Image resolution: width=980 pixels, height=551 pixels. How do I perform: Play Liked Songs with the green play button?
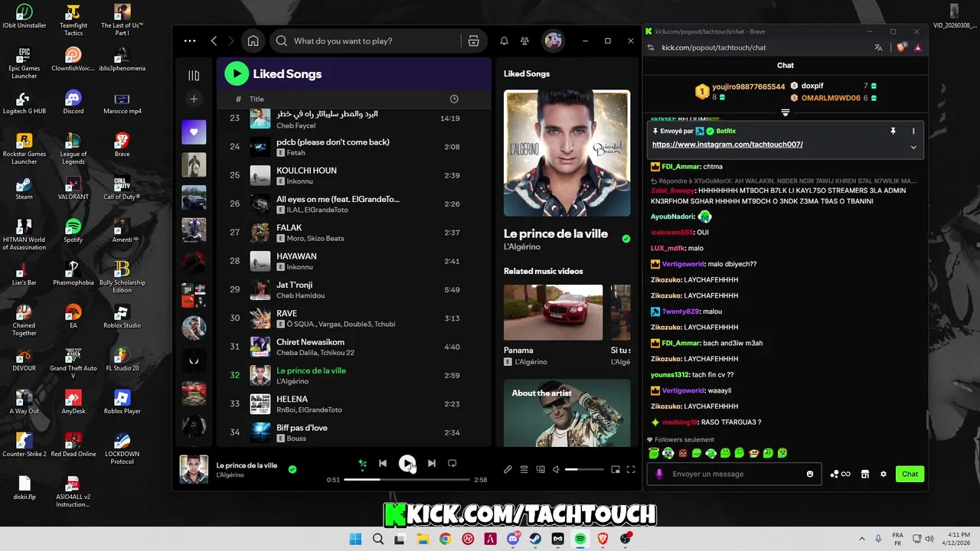click(x=237, y=73)
